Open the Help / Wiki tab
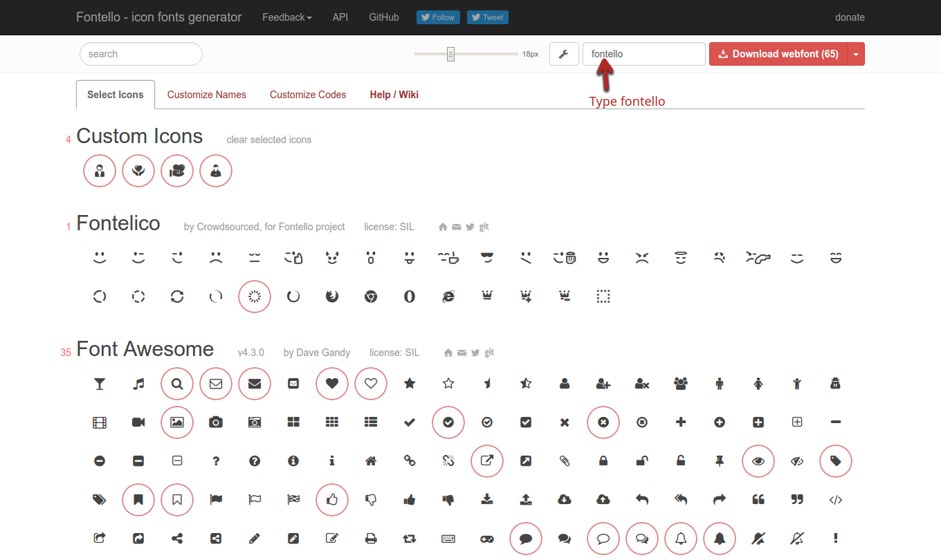 (x=394, y=94)
